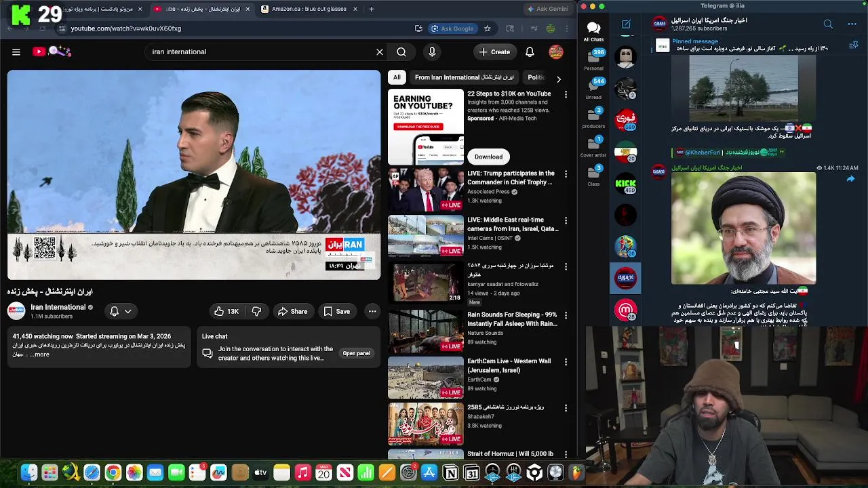
Task: Forward the Telegram cleric photo post
Action: (850, 179)
